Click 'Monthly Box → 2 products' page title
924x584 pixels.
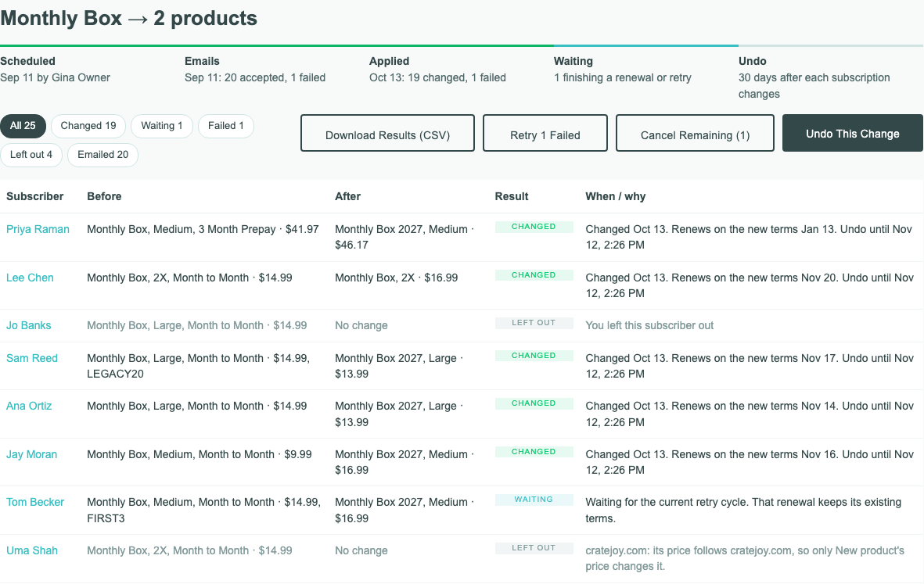(x=128, y=18)
